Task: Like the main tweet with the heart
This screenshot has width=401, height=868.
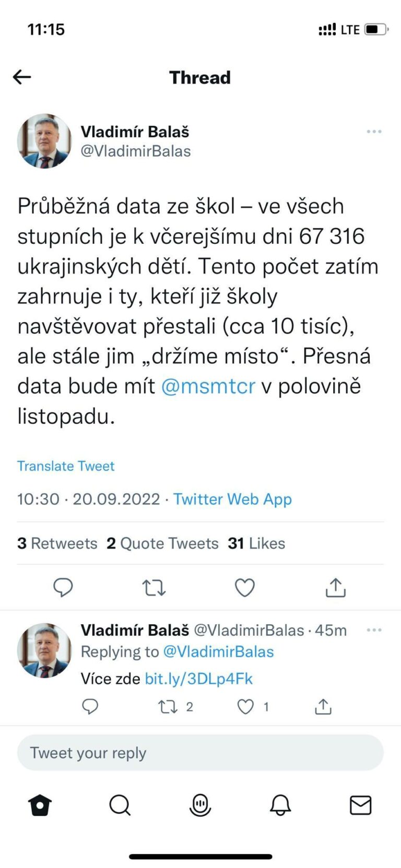Action: [244, 588]
